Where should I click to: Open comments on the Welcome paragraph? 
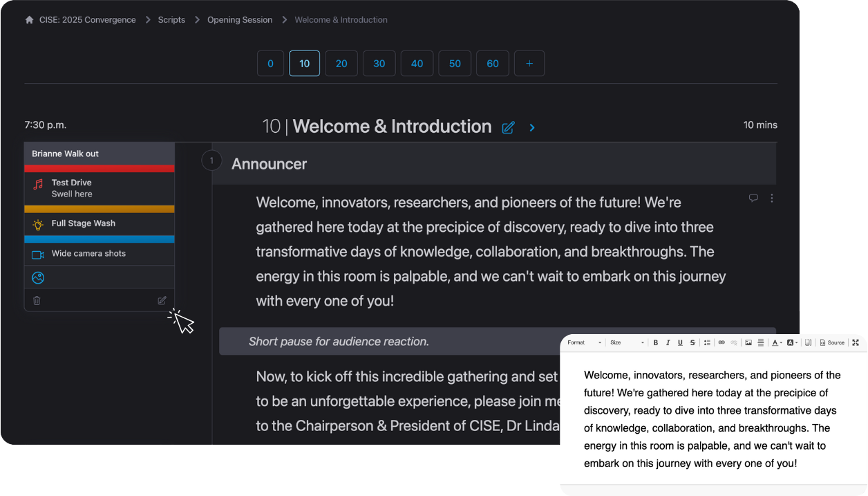point(753,198)
